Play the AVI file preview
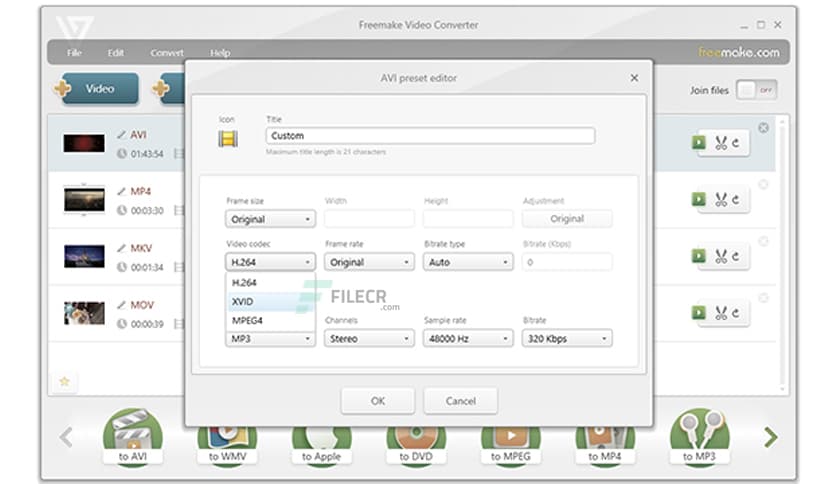This screenshot has width=836, height=484. (698, 142)
